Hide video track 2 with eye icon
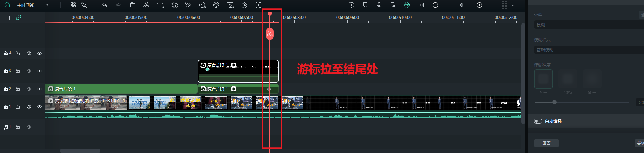The height and width of the screenshot is (153, 644). click(40, 89)
